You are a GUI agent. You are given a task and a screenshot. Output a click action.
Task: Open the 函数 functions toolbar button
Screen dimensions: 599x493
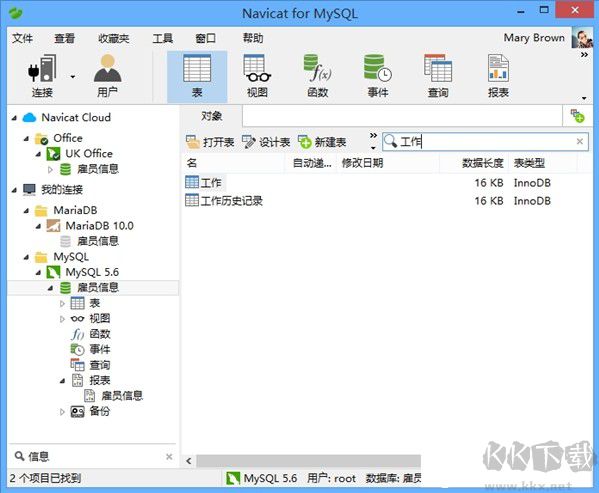pyautogui.click(x=317, y=76)
